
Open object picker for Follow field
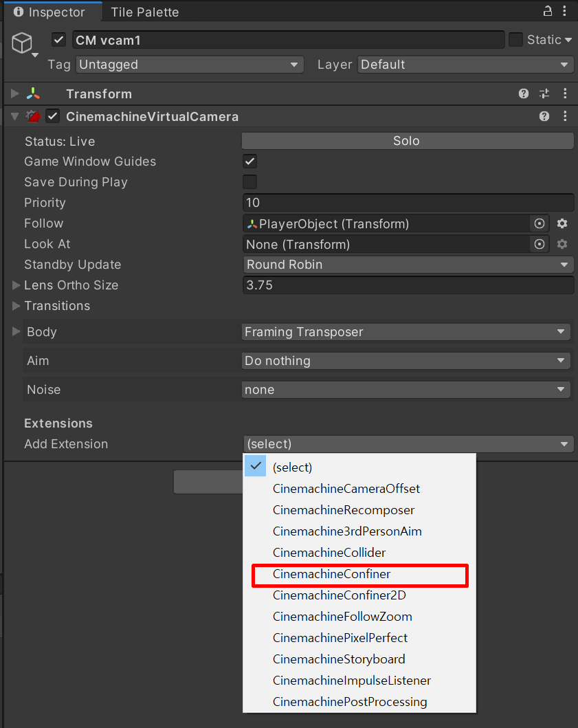pyautogui.click(x=540, y=224)
